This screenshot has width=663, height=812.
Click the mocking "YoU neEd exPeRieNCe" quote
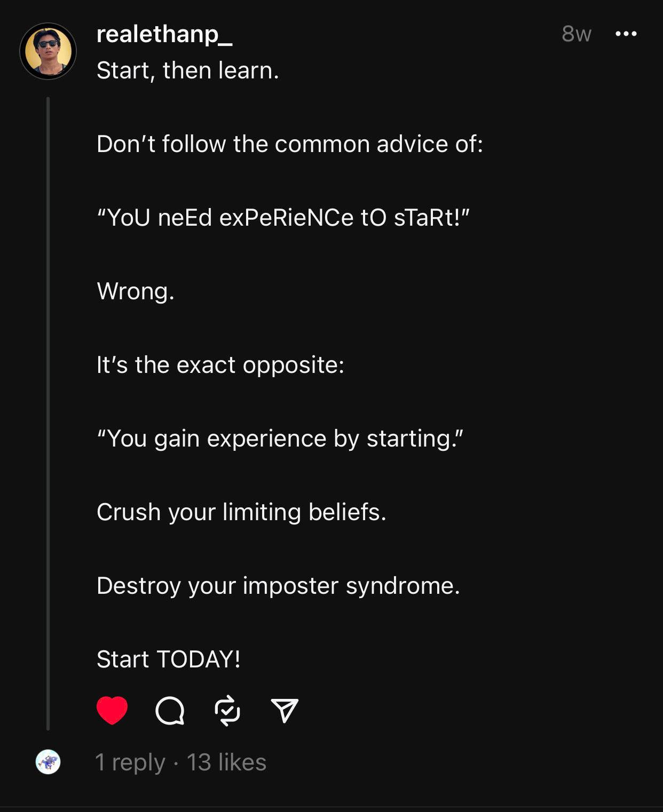point(283,218)
